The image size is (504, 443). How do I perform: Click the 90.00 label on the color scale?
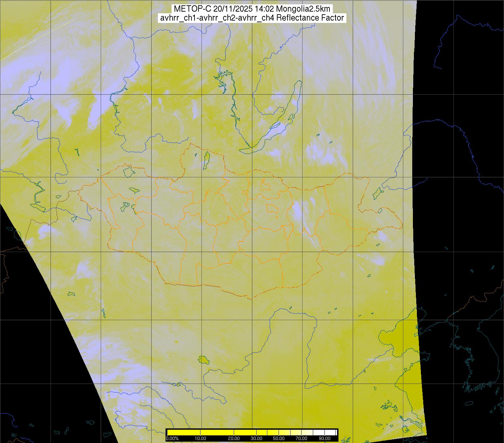tap(324, 439)
